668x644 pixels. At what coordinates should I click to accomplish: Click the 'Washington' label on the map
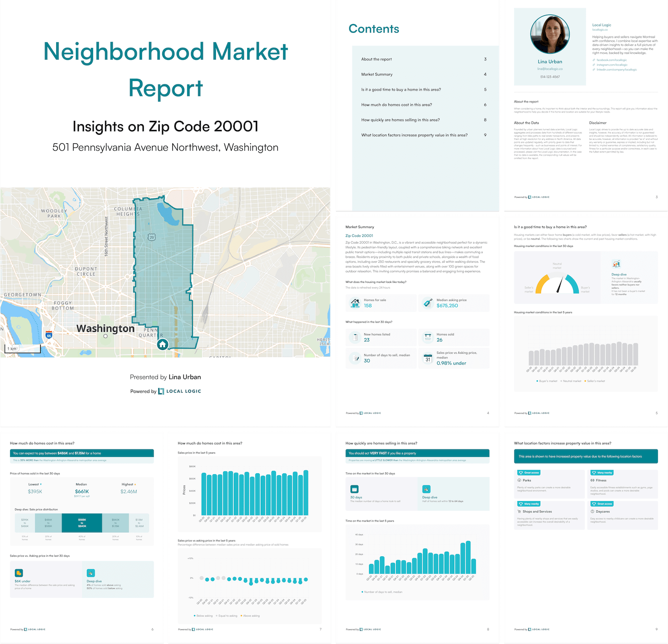pyautogui.click(x=106, y=328)
